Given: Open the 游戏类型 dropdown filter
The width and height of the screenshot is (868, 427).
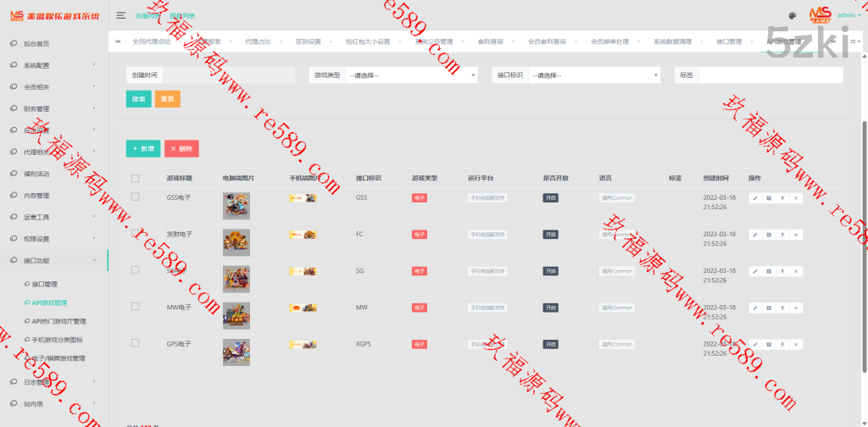Looking at the screenshot, I should coord(411,75).
